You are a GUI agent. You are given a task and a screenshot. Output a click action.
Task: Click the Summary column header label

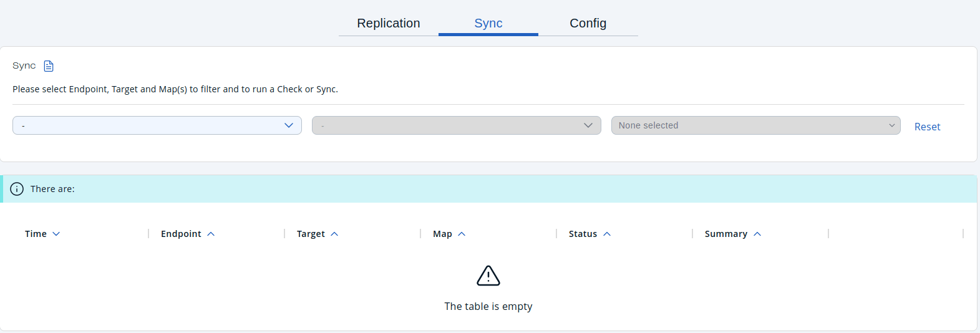pyautogui.click(x=725, y=234)
